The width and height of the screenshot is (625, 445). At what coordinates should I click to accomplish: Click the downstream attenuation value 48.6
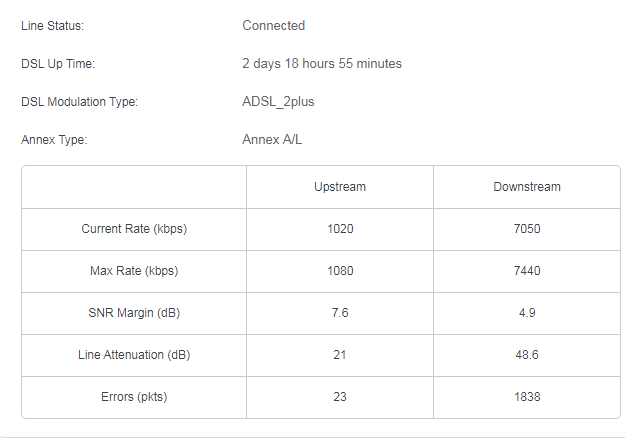click(527, 355)
